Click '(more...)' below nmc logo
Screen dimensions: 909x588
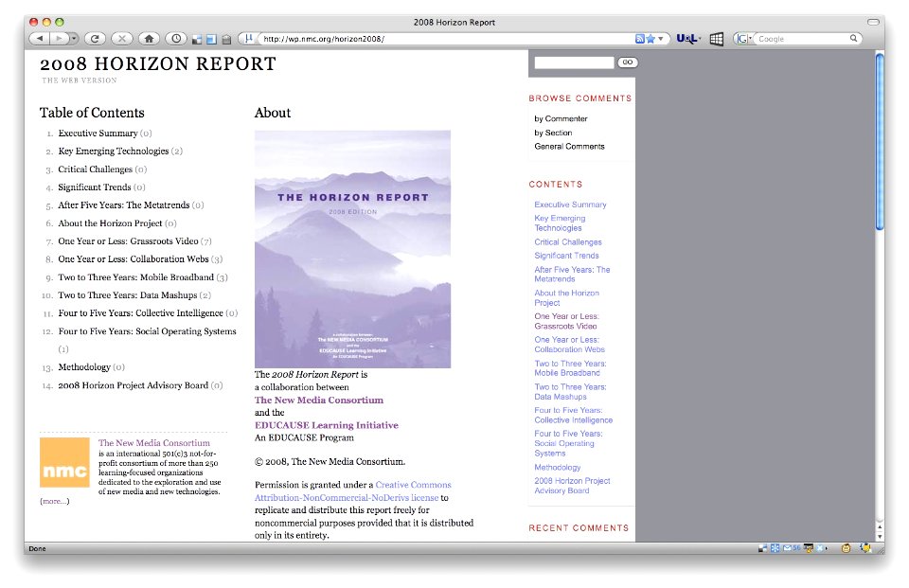[x=55, y=501]
